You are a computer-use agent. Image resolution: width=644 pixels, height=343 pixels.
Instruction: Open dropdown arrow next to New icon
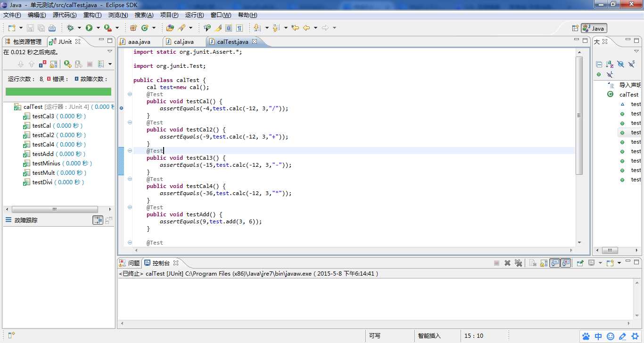(21, 28)
